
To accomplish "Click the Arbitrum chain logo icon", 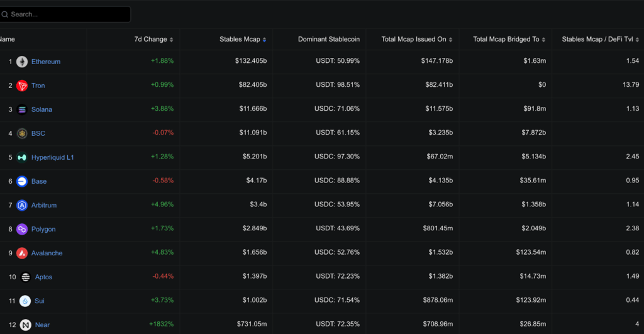I will (22, 205).
